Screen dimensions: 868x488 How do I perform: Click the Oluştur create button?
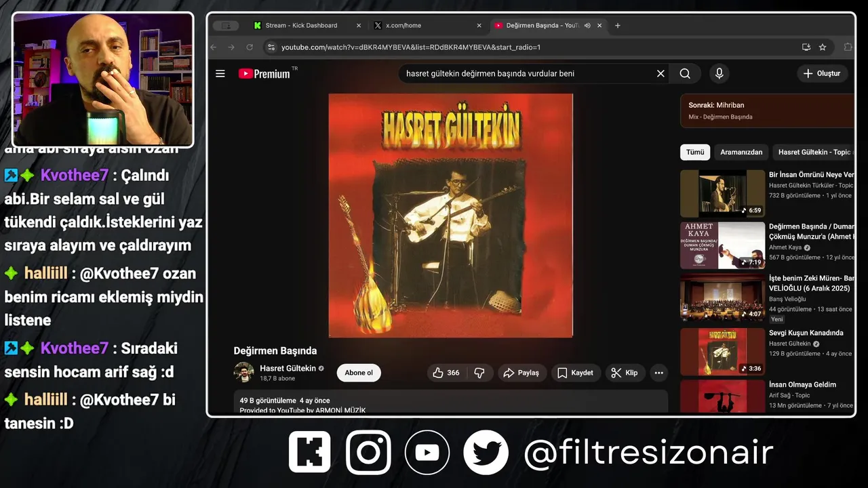pyautogui.click(x=821, y=73)
